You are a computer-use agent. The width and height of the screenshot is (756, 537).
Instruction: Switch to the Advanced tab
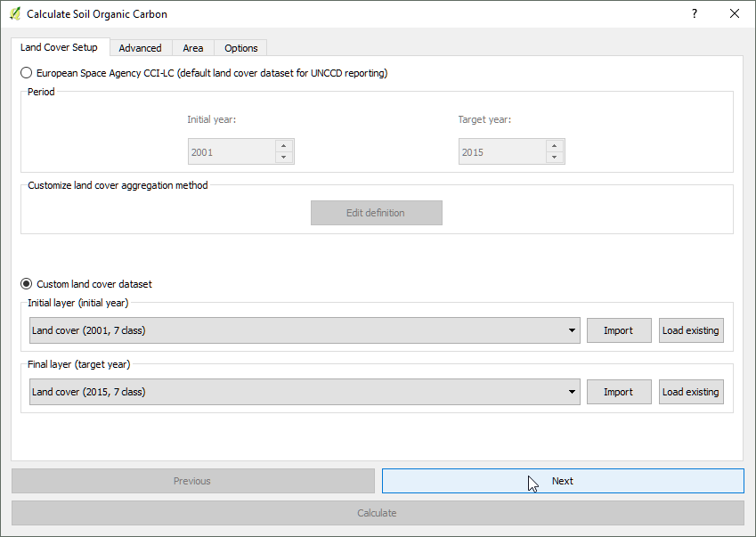pos(140,48)
